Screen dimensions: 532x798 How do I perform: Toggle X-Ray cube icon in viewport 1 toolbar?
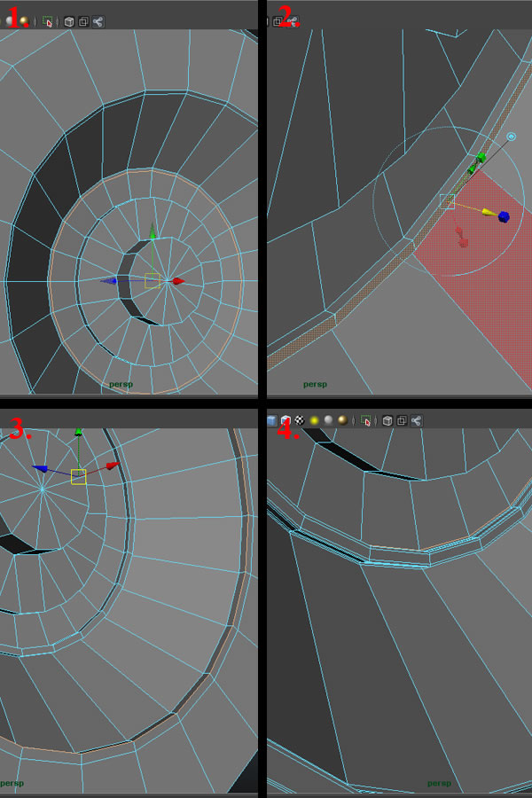point(69,21)
